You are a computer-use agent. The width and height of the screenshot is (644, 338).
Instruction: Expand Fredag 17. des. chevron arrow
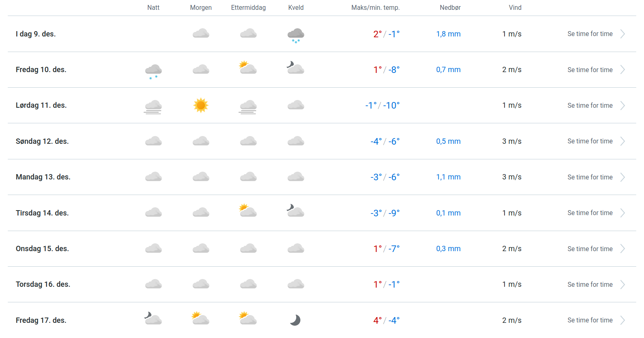click(622, 320)
